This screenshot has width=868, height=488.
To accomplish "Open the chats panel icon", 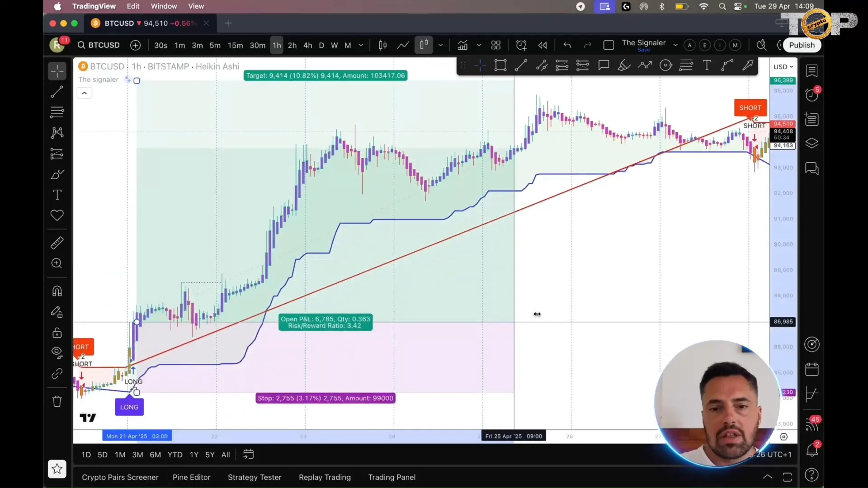I will click(812, 169).
